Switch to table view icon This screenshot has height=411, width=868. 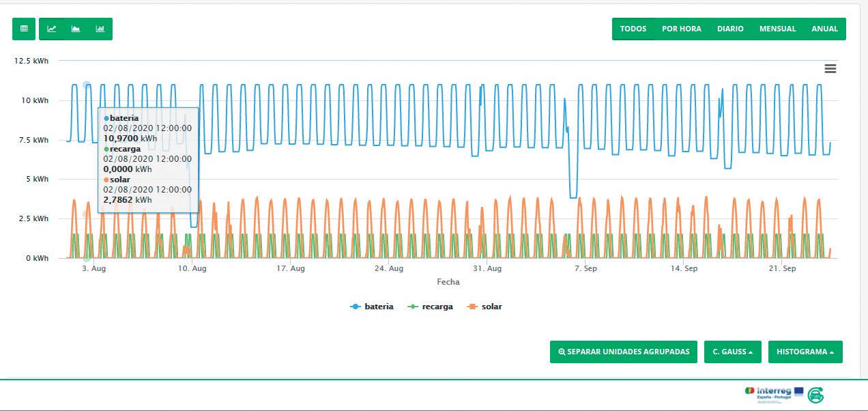[24, 29]
